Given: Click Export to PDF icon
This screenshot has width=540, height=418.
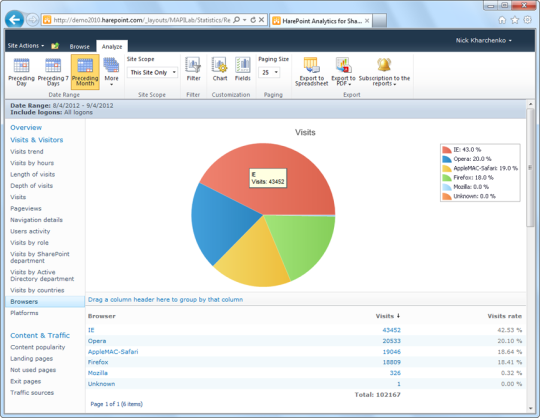Looking at the screenshot, I should [343, 72].
